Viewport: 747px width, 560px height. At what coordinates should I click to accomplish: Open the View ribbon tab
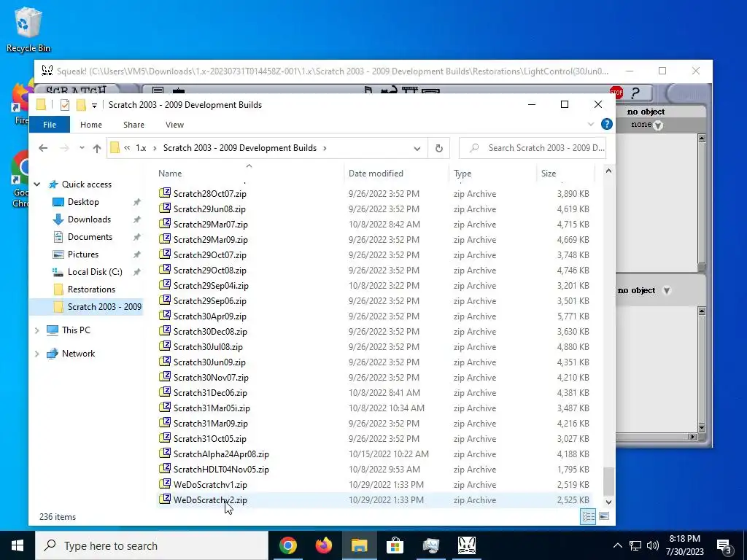click(x=174, y=125)
